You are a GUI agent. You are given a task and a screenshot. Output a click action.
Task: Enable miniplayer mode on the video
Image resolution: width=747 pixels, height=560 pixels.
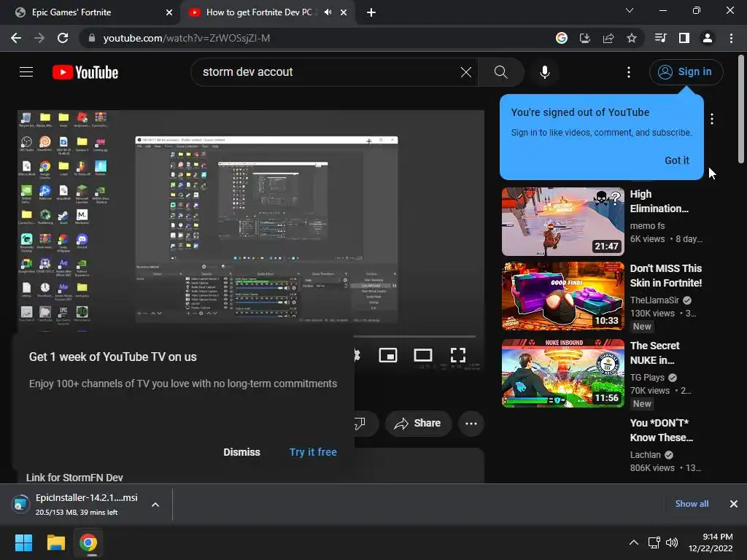click(388, 355)
